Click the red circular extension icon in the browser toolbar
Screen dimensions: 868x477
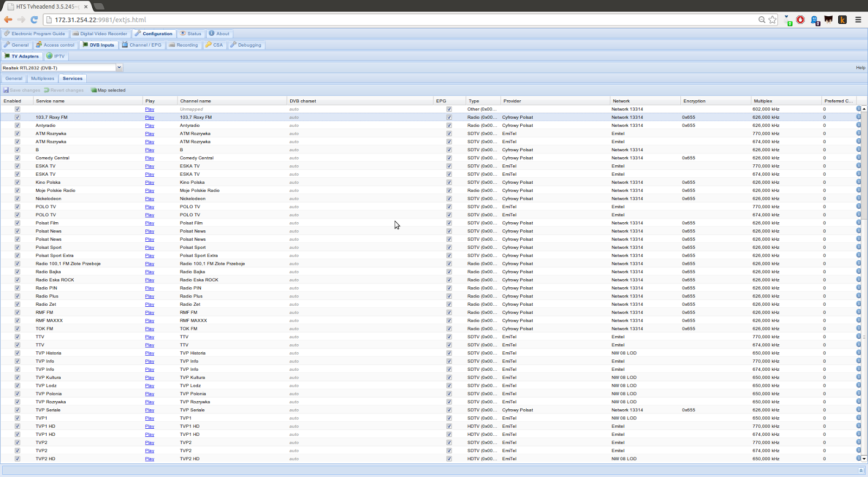pyautogui.click(x=800, y=20)
